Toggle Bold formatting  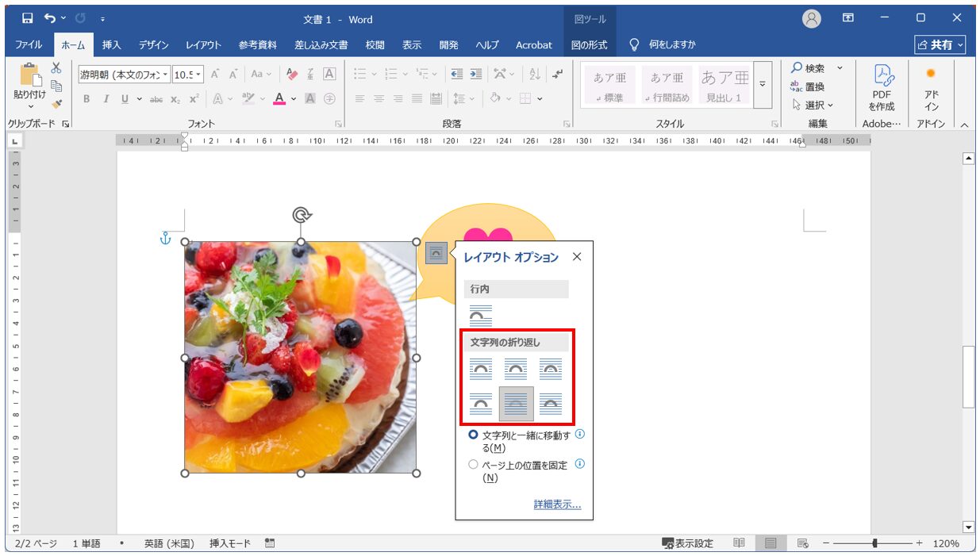87,99
